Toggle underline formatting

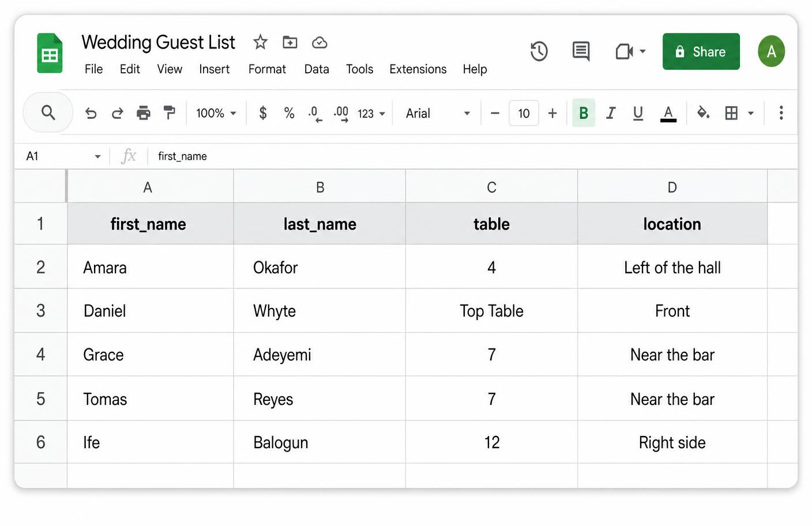tap(638, 113)
